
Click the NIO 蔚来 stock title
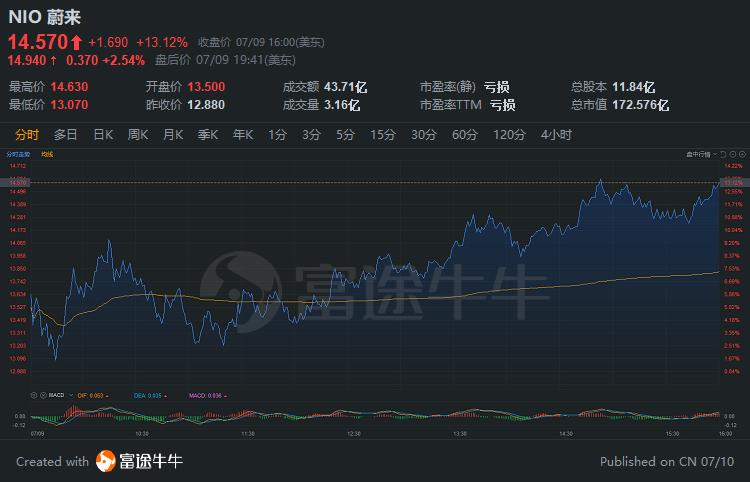pos(44,17)
